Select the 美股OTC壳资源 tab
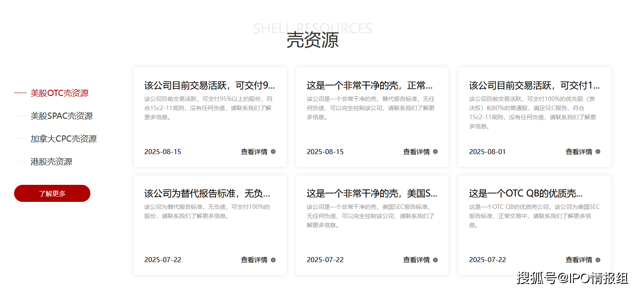 [59, 93]
